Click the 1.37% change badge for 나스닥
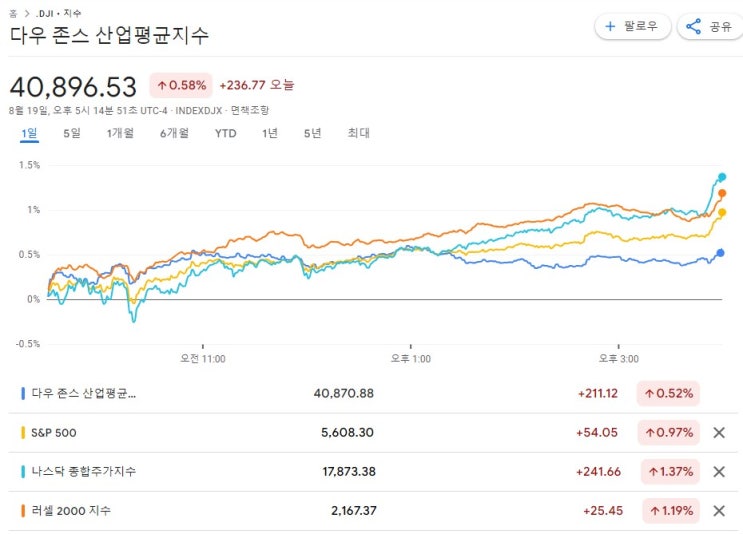743x534 pixels. click(668, 471)
